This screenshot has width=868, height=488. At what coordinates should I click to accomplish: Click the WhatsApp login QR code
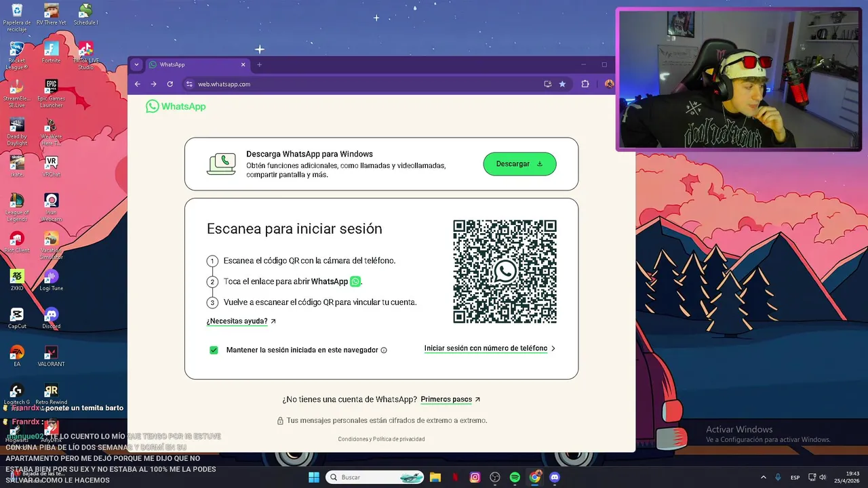click(505, 271)
